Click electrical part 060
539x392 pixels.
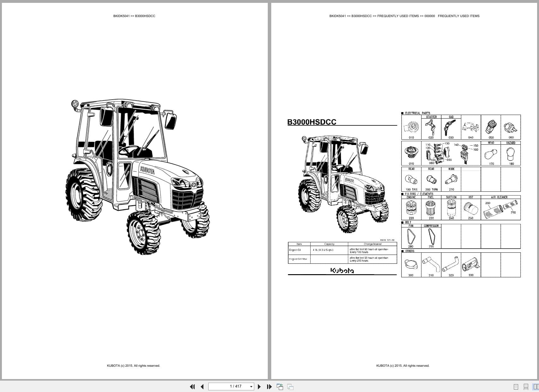coord(511,128)
